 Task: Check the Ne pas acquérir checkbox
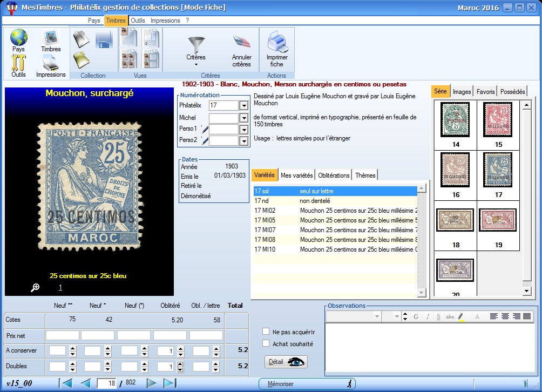(266, 332)
